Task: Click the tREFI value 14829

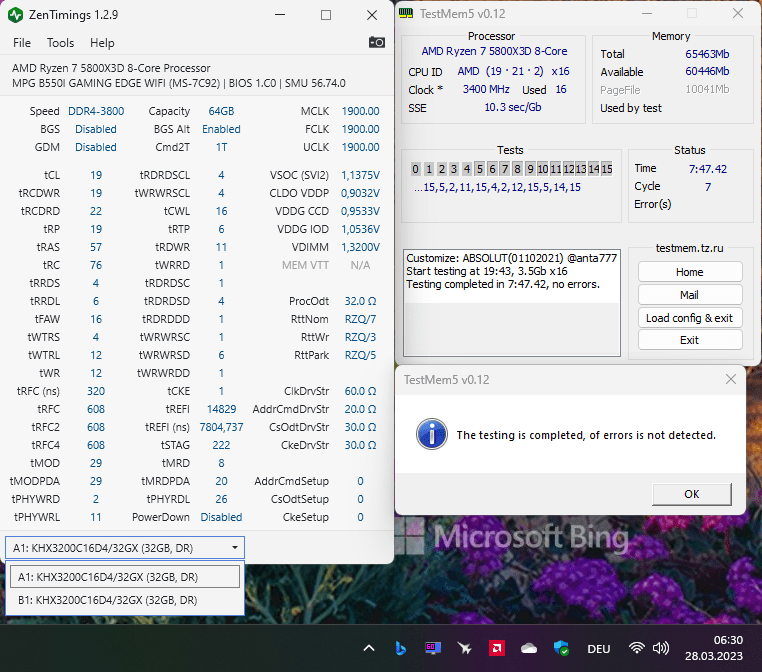Action: point(221,409)
